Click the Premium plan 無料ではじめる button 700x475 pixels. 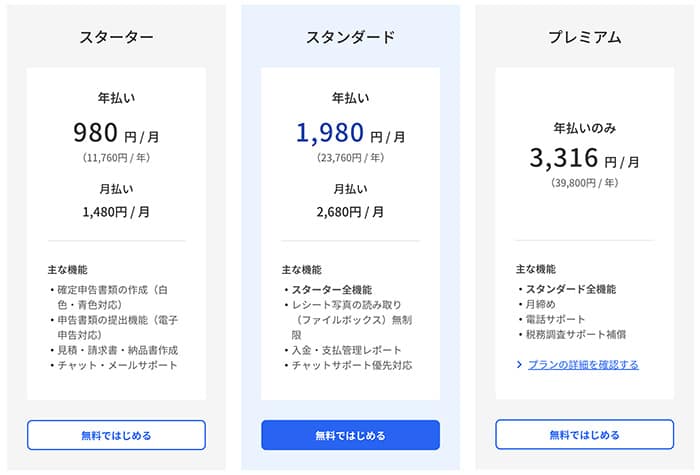(584, 435)
